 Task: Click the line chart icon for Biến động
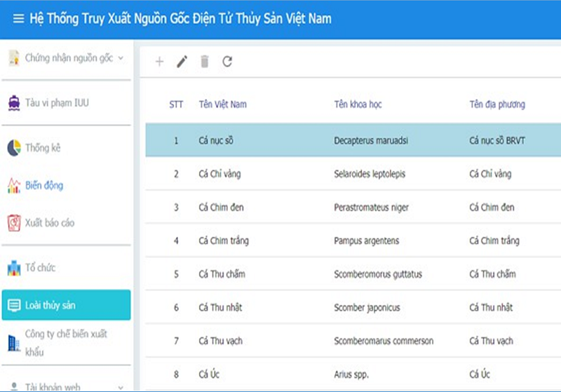pyautogui.click(x=14, y=185)
